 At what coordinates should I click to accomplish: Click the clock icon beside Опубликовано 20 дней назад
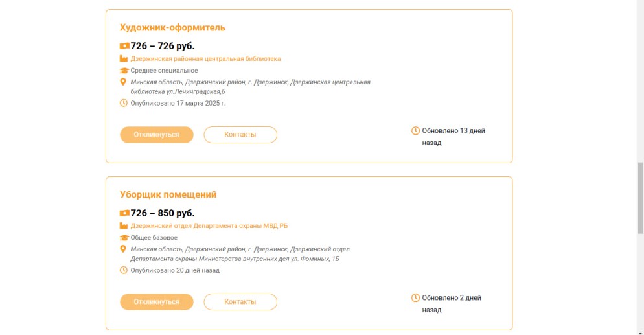[x=124, y=270]
